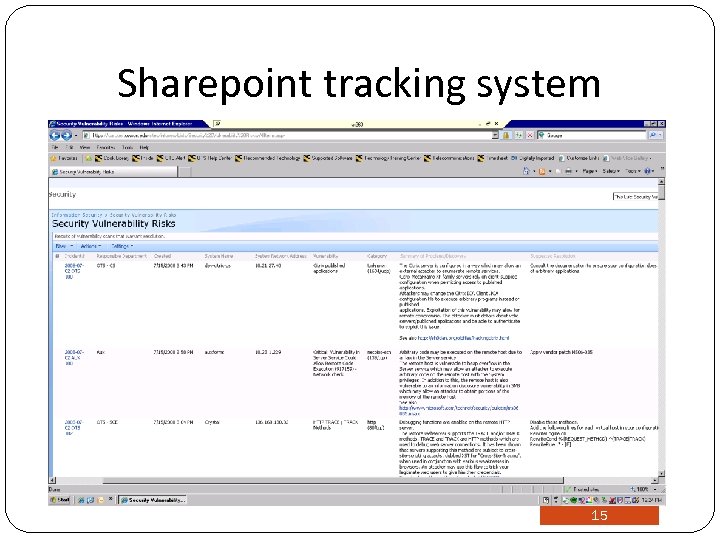Open the File menu
This screenshot has width=720, height=540.
(55, 147)
